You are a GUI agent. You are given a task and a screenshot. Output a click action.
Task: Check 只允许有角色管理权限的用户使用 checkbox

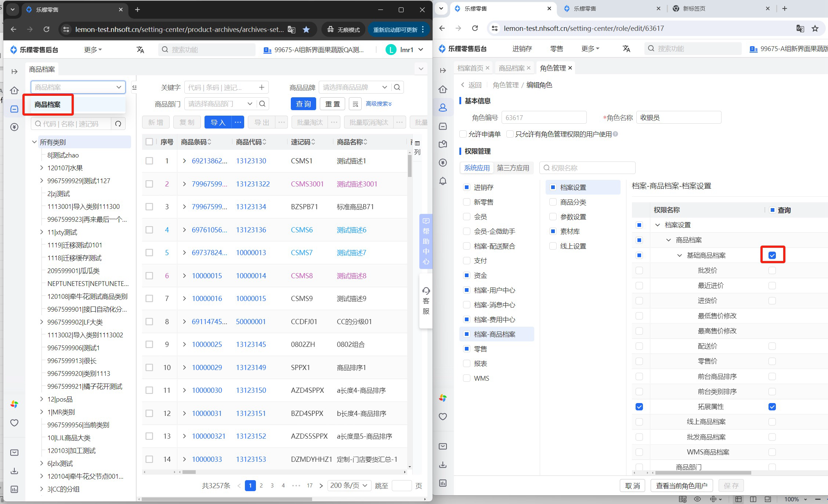tap(510, 134)
